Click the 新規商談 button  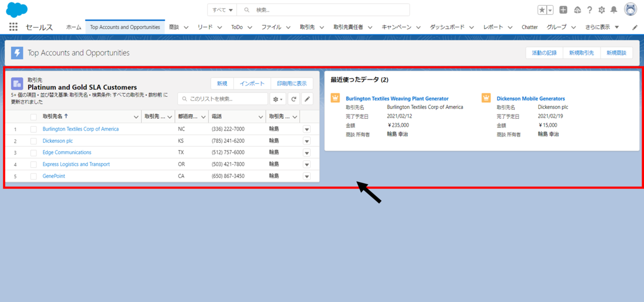pyautogui.click(x=617, y=53)
